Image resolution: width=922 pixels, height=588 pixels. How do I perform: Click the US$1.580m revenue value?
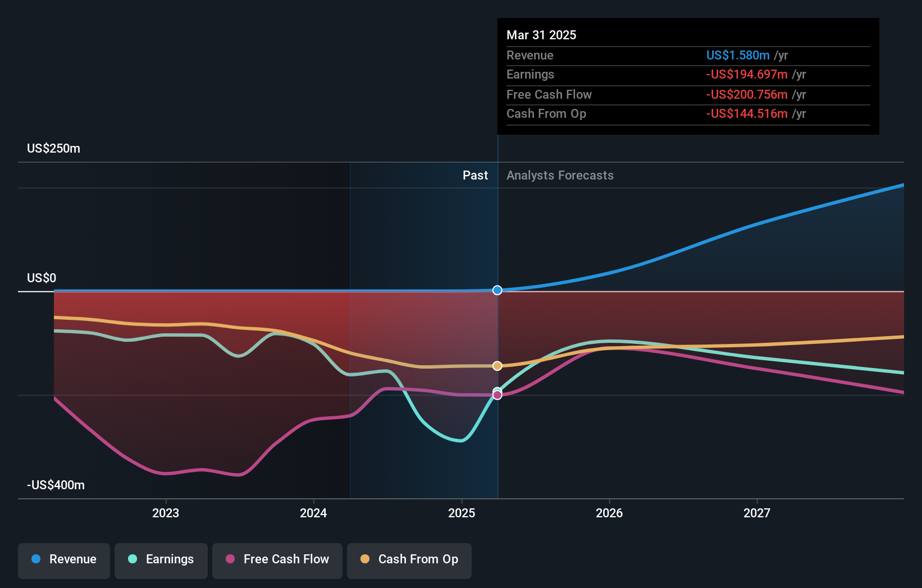pyautogui.click(x=738, y=55)
